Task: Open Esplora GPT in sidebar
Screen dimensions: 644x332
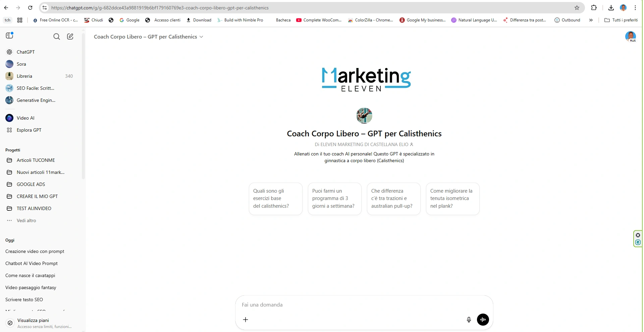Action: [x=29, y=130]
